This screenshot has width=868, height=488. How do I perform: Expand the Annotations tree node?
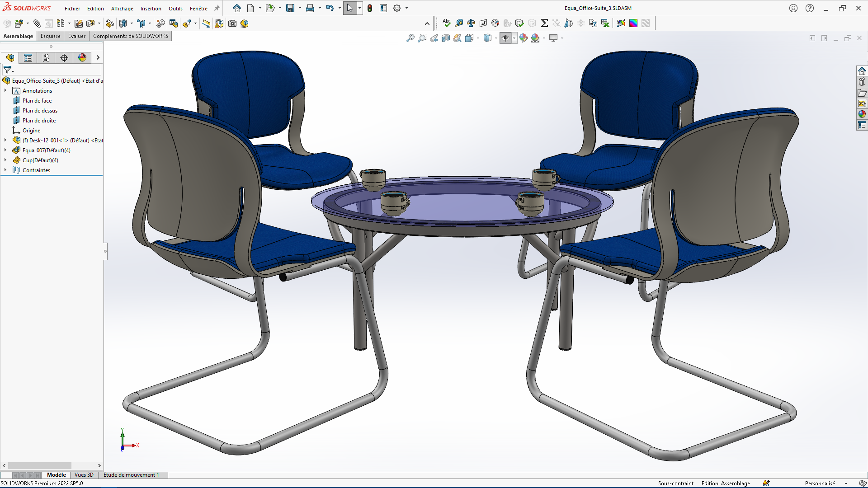pyautogui.click(x=5, y=90)
